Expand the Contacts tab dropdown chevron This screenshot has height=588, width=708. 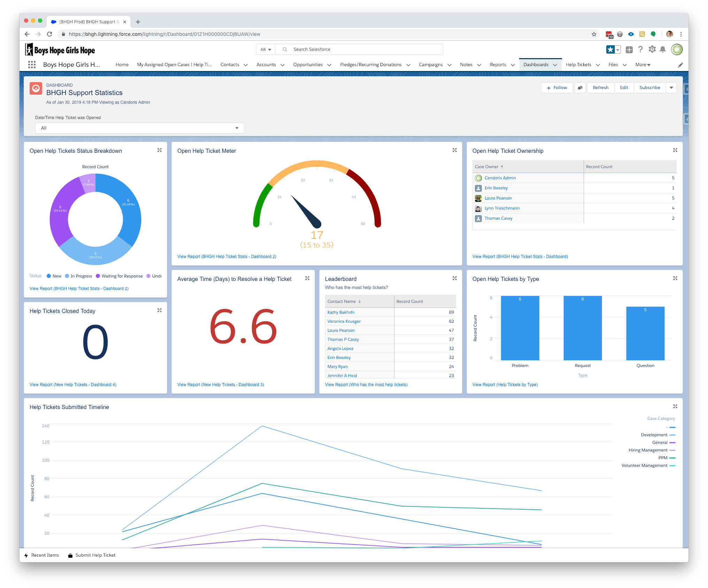pyautogui.click(x=246, y=65)
